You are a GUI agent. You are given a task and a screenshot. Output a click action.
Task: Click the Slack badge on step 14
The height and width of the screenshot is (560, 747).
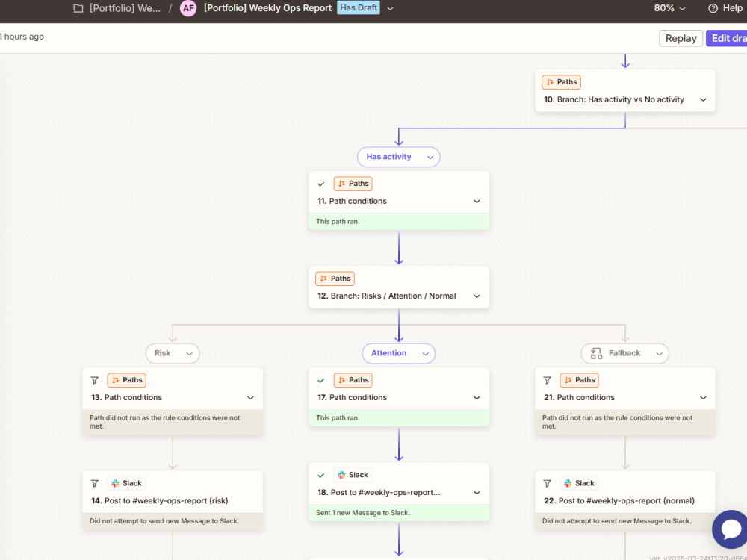(126, 483)
